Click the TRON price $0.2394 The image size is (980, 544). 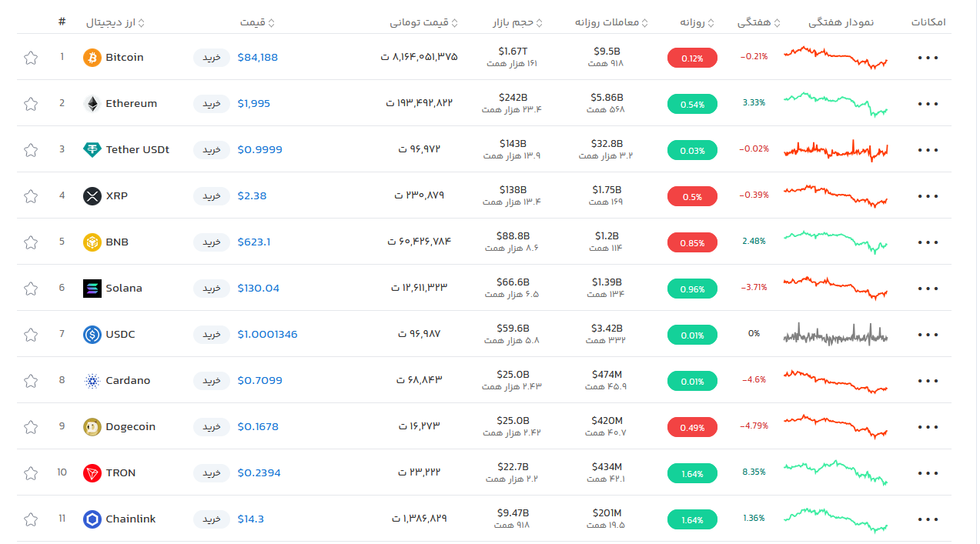[x=259, y=473]
